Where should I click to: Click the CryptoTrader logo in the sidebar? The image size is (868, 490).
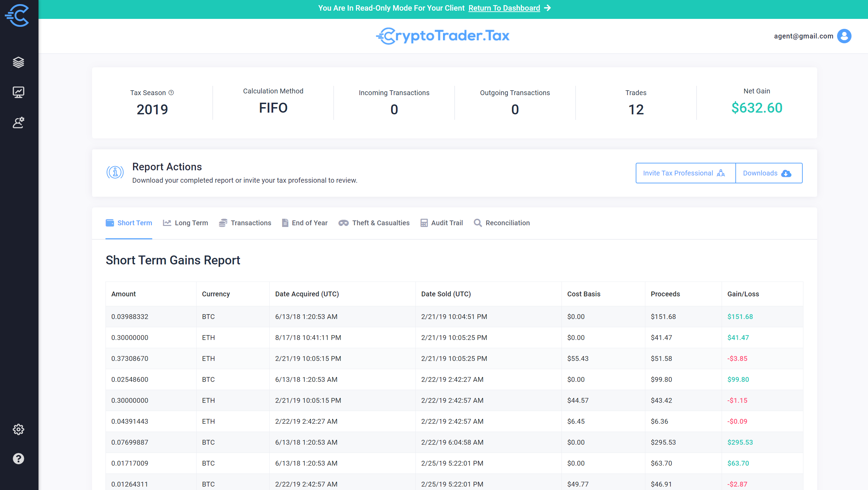tap(17, 15)
